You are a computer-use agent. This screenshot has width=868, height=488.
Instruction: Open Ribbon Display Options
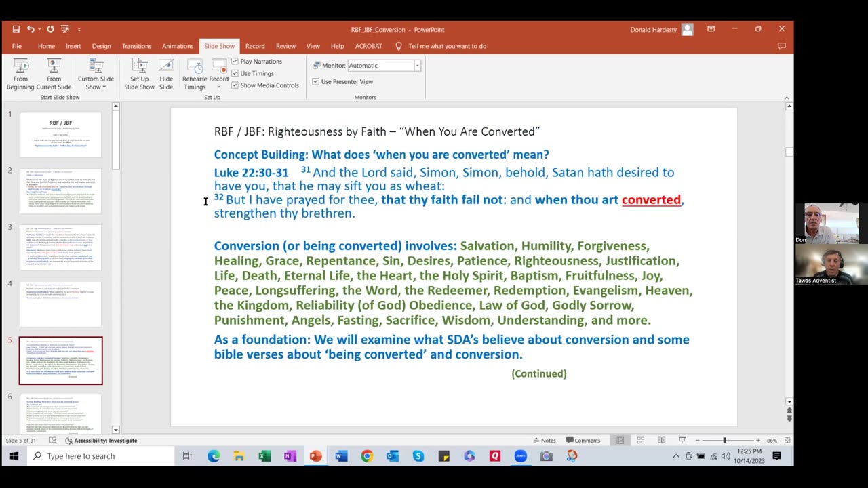[711, 29]
